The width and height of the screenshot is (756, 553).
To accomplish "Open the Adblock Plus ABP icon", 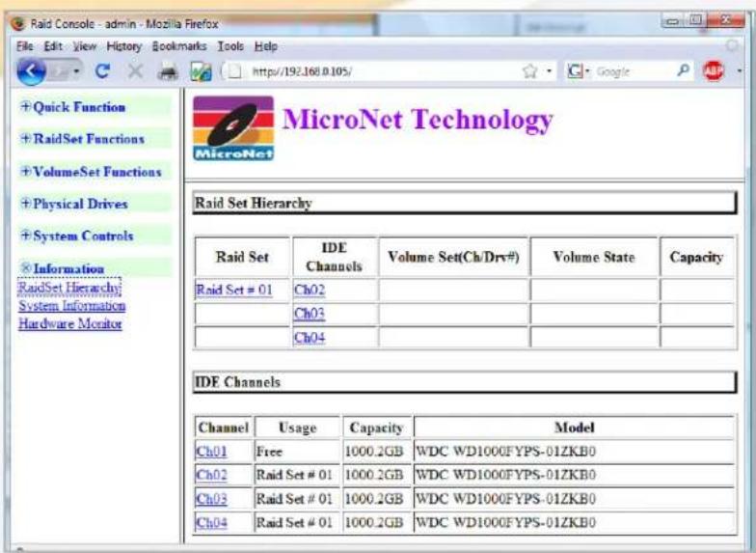I will (714, 71).
